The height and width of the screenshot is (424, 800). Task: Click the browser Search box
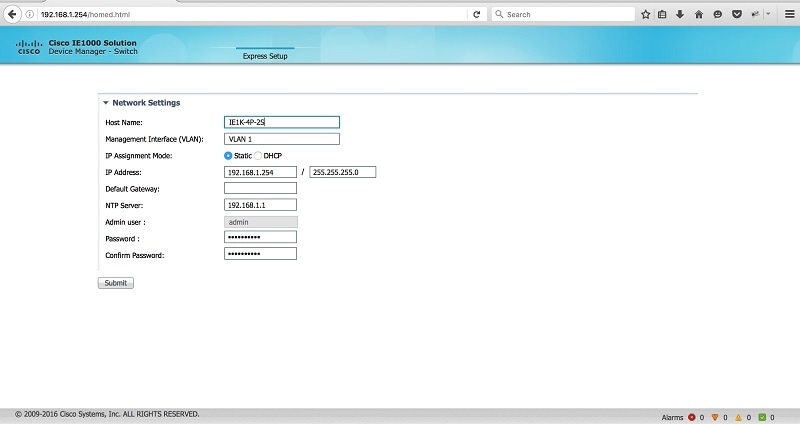pos(563,14)
